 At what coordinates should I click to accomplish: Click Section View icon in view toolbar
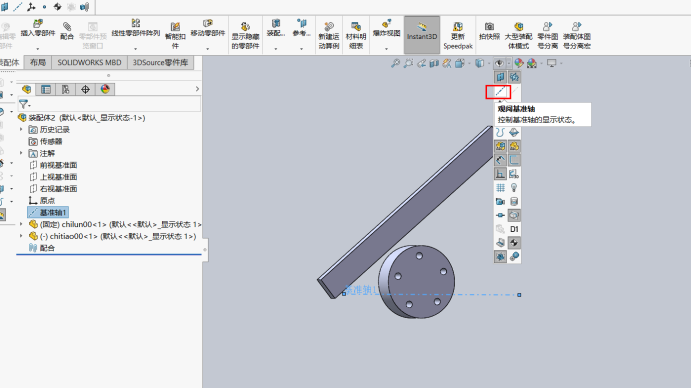[434, 64]
